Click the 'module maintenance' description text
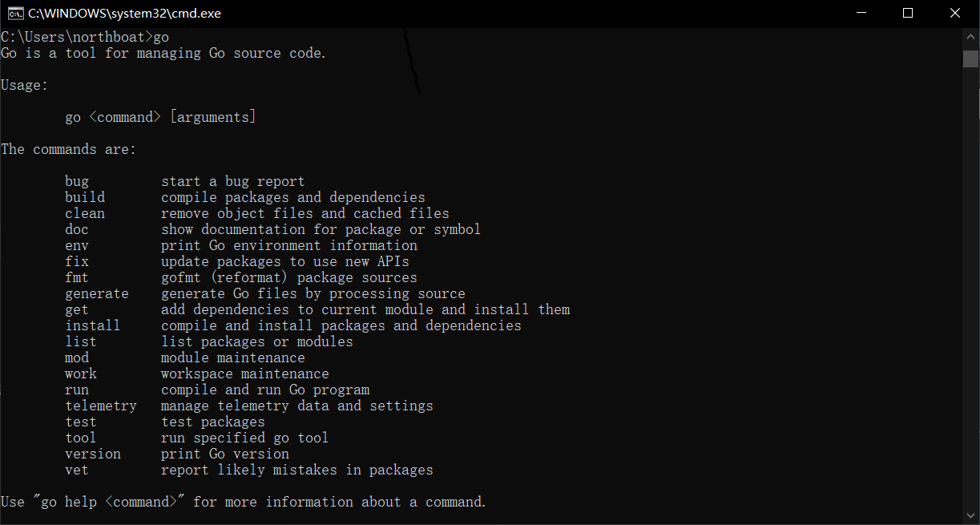980x525 pixels. (232, 357)
